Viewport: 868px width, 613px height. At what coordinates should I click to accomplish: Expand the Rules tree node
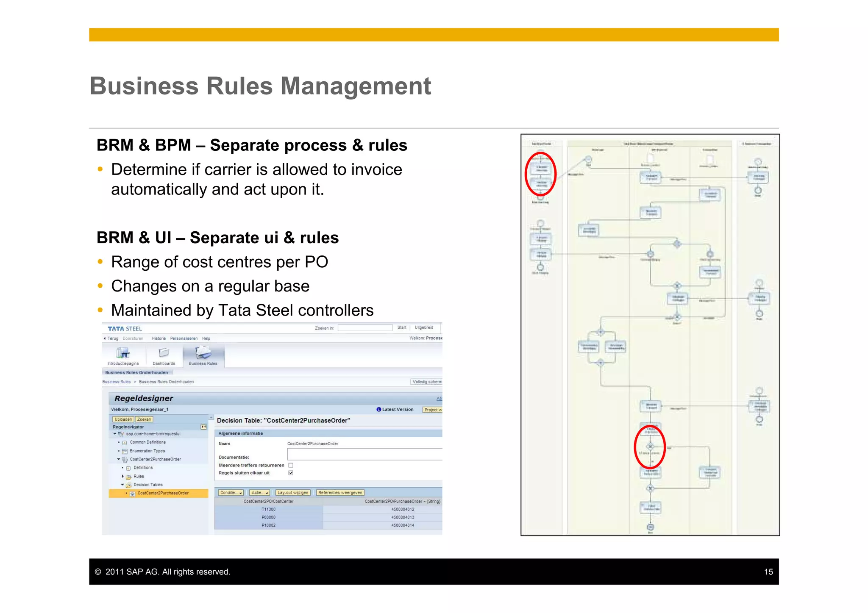(x=123, y=476)
